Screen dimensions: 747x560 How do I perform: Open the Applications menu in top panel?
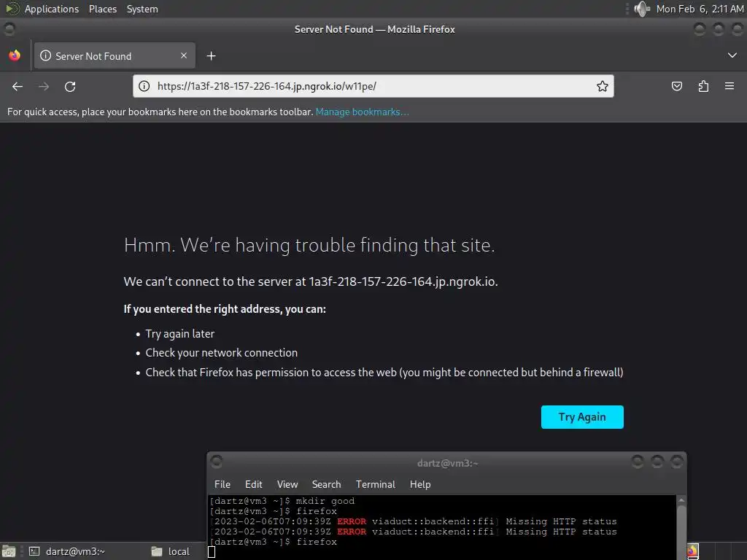click(52, 9)
